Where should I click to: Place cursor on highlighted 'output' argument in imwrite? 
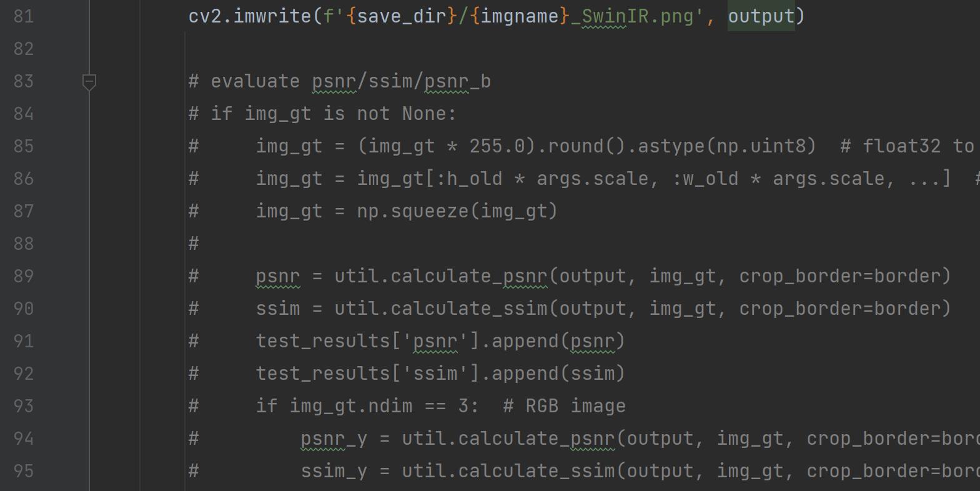(761, 16)
